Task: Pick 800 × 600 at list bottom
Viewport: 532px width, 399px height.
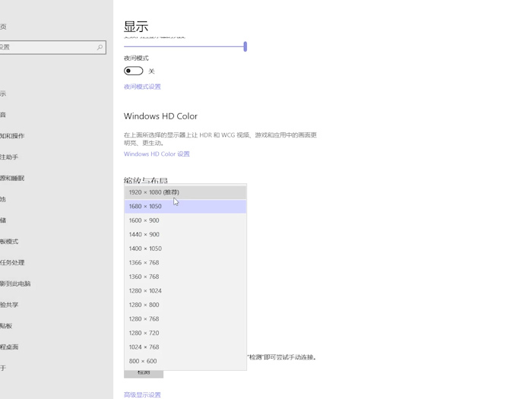Action: click(185, 361)
